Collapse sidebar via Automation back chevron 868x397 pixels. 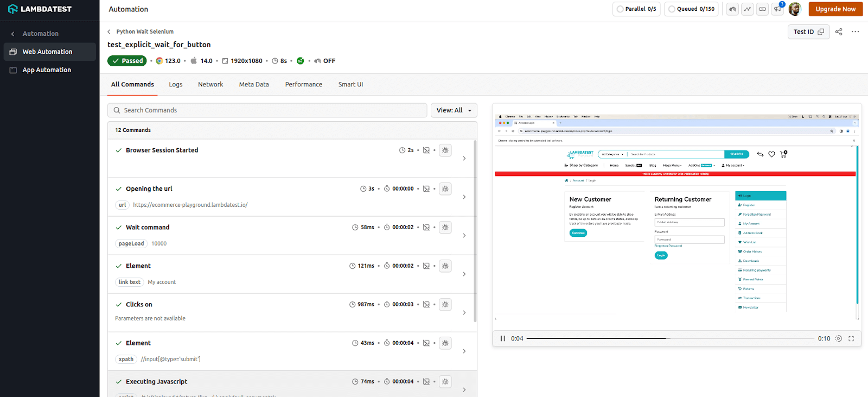pos(13,34)
